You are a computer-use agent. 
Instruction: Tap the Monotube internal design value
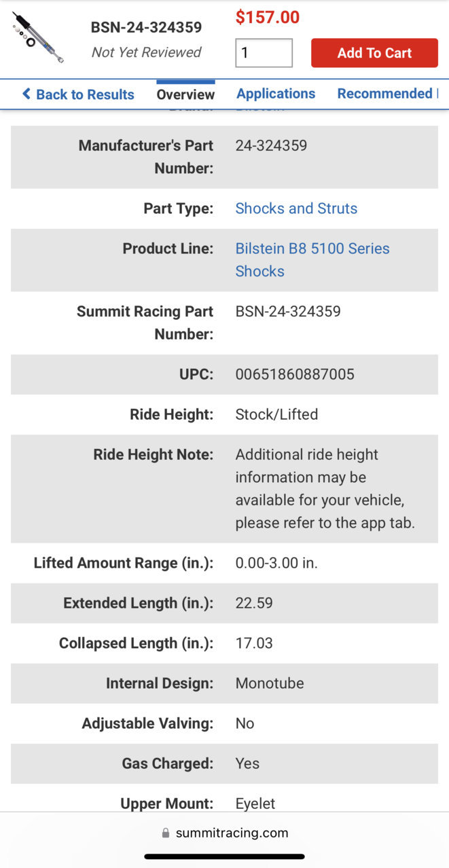[x=270, y=683]
